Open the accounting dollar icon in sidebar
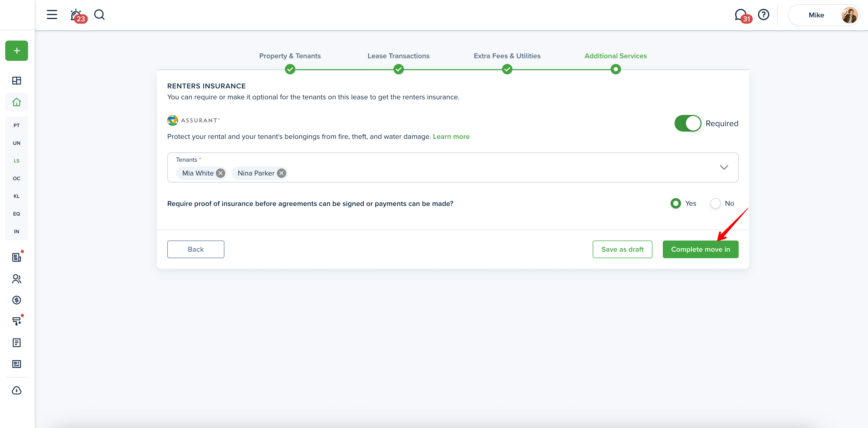 coord(17,300)
